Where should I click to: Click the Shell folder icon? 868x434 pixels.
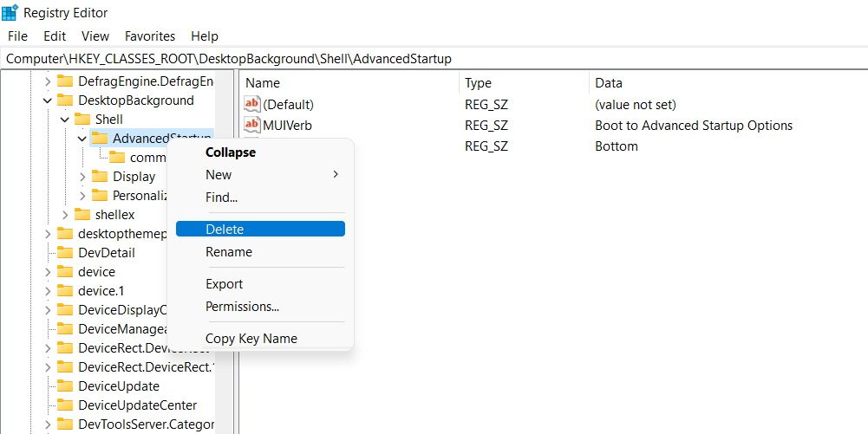(x=82, y=120)
